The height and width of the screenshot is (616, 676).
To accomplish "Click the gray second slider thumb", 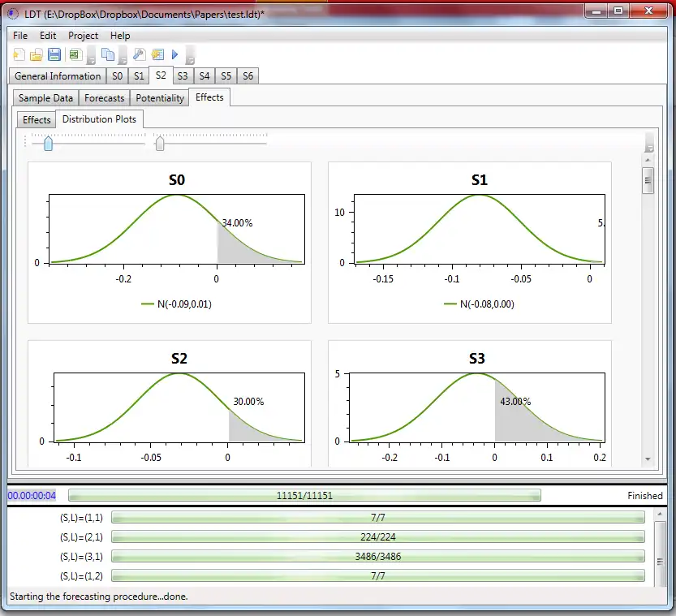I will (x=160, y=144).
